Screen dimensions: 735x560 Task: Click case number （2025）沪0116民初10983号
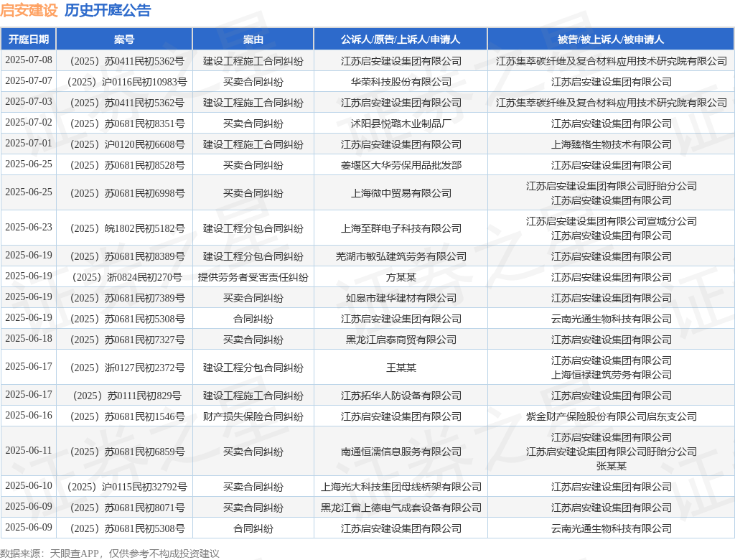(x=124, y=82)
